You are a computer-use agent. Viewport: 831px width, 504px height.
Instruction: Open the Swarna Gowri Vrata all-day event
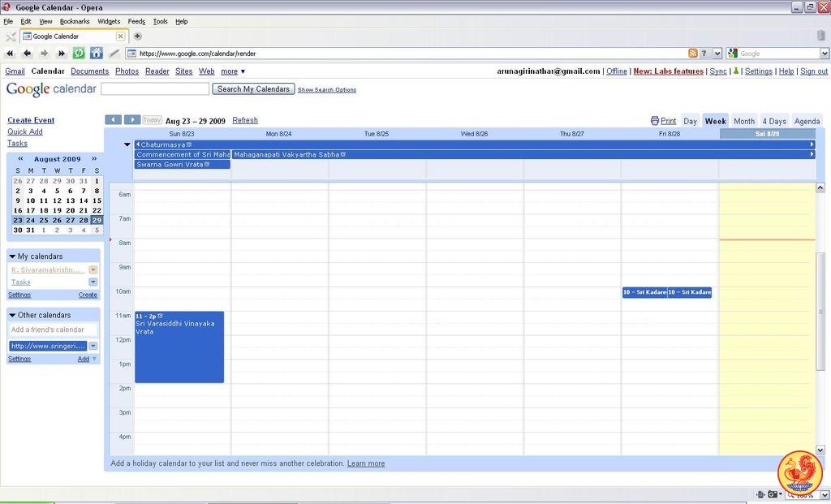click(x=183, y=164)
